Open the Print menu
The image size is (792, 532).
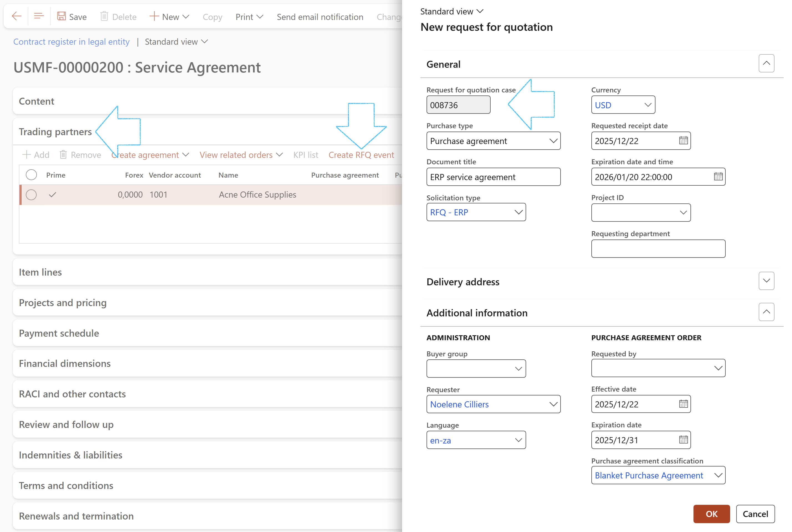coord(249,17)
